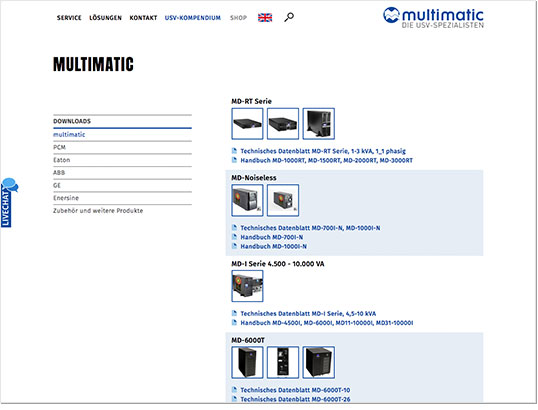538x410 pixels.
Task: Go to homepage via multimatic logo
Action: [x=433, y=18]
